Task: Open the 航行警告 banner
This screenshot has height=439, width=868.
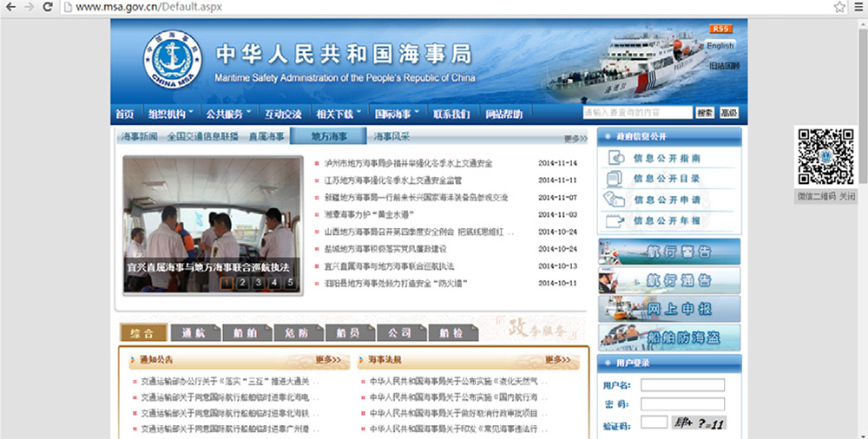Action: (669, 252)
